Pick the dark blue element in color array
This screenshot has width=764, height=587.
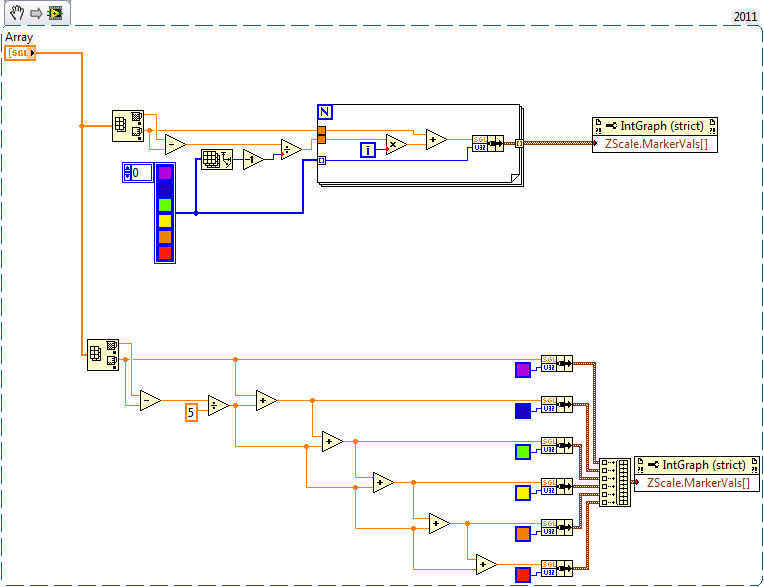[x=165, y=189]
